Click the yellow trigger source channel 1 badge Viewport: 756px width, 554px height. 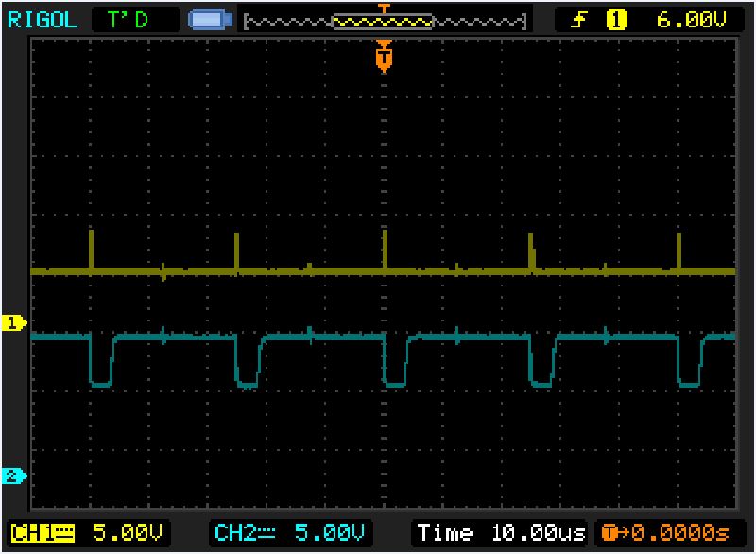click(x=617, y=20)
